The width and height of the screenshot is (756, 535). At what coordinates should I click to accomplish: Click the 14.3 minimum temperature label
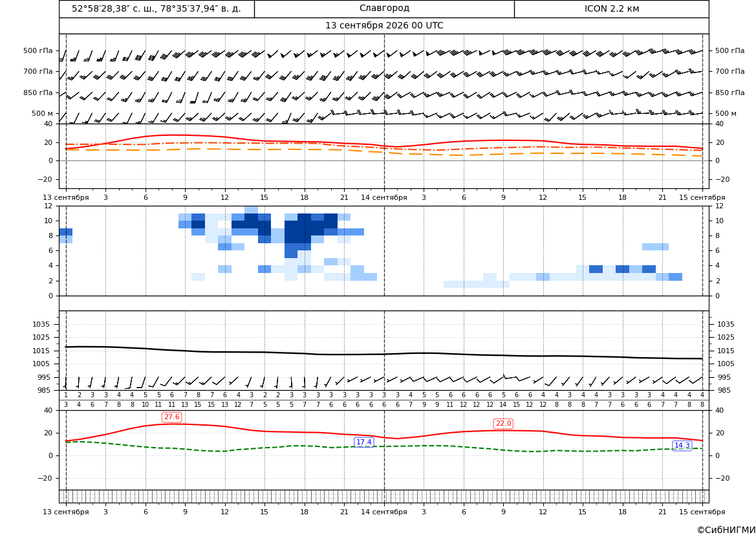[x=682, y=445]
